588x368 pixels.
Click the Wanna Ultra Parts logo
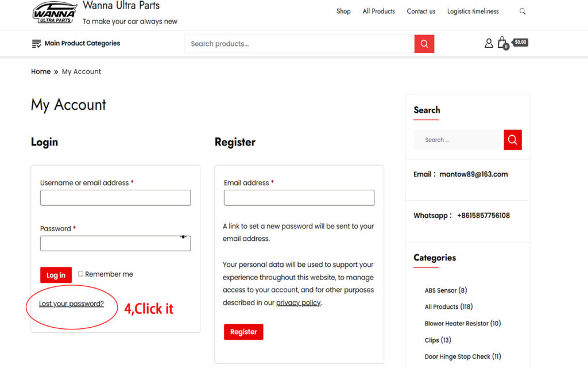55,13
